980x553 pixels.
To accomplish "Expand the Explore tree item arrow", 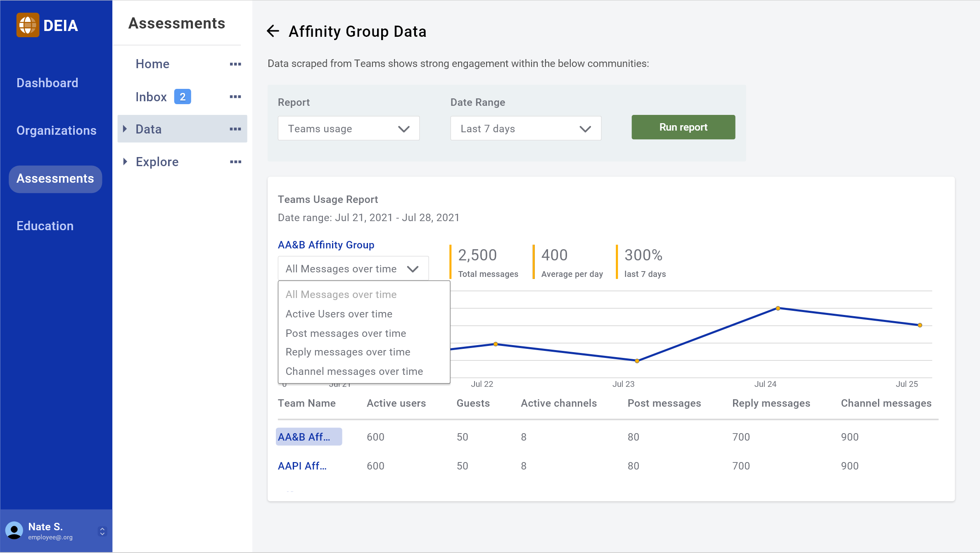I will pyautogui.click(x=125, y=162).
